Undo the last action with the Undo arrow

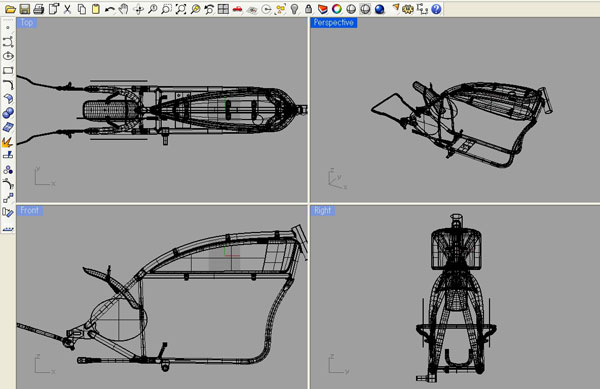(110, 9)
